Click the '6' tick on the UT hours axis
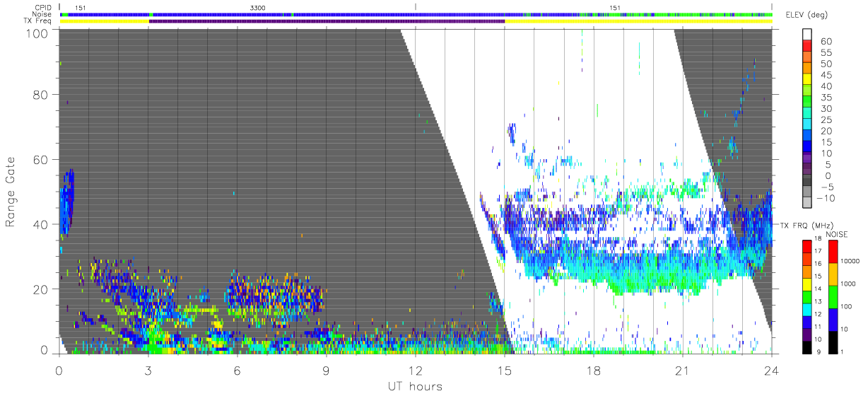The image size is (868, 401). coord(237,369)
